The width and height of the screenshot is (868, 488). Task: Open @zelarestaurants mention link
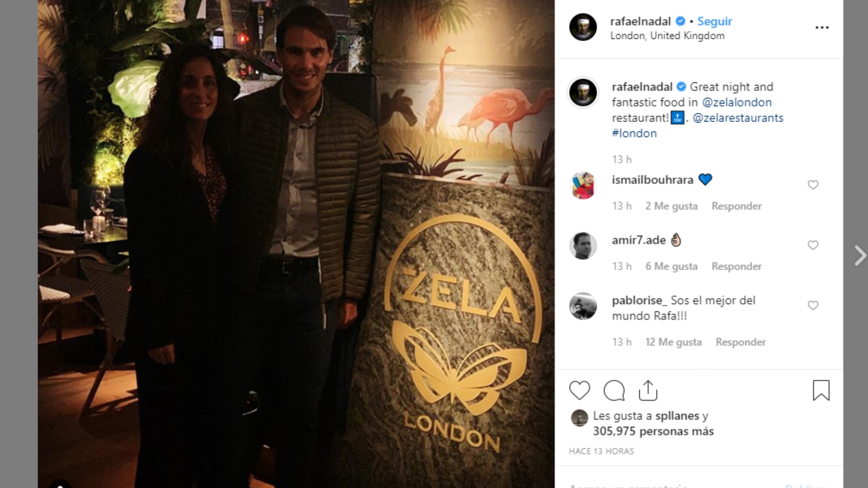point(738,118)
